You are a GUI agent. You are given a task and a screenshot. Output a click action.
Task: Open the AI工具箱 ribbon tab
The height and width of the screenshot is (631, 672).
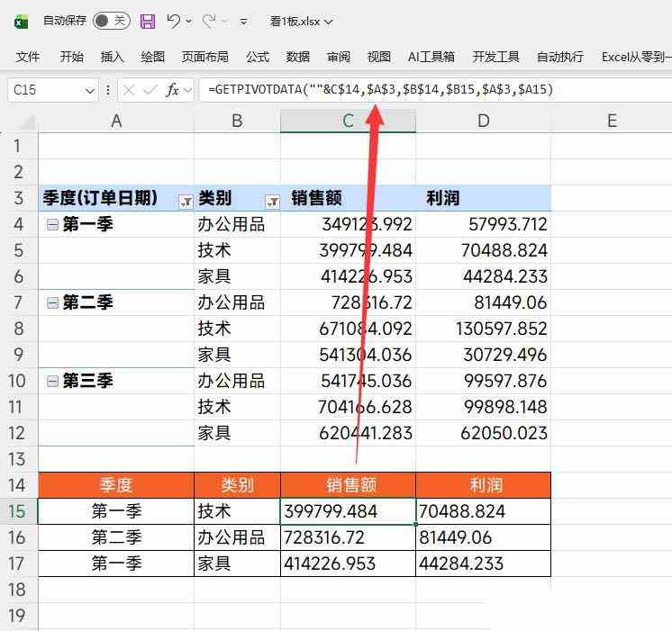[x=431, y=57]
